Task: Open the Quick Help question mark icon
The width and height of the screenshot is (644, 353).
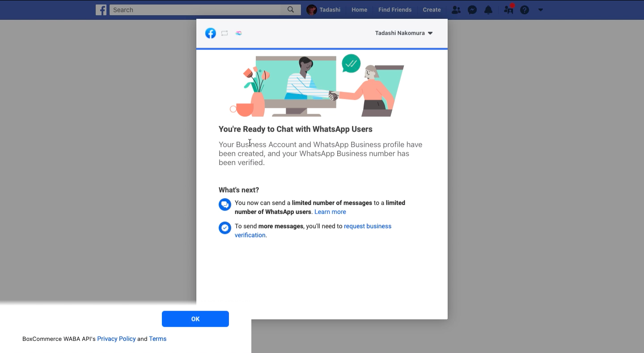Action: click(x=525, y=10)
